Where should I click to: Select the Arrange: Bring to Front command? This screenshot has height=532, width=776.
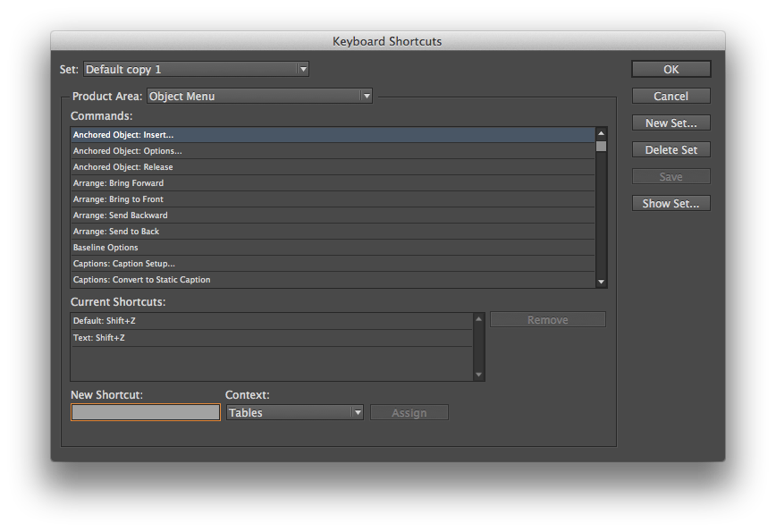333,199
